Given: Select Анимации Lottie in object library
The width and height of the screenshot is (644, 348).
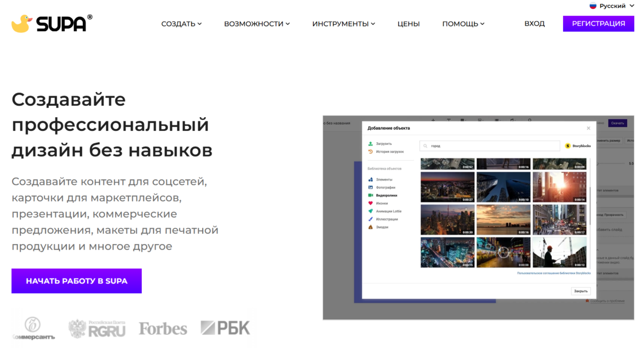Looking at the screenshot, I should 385,211.
